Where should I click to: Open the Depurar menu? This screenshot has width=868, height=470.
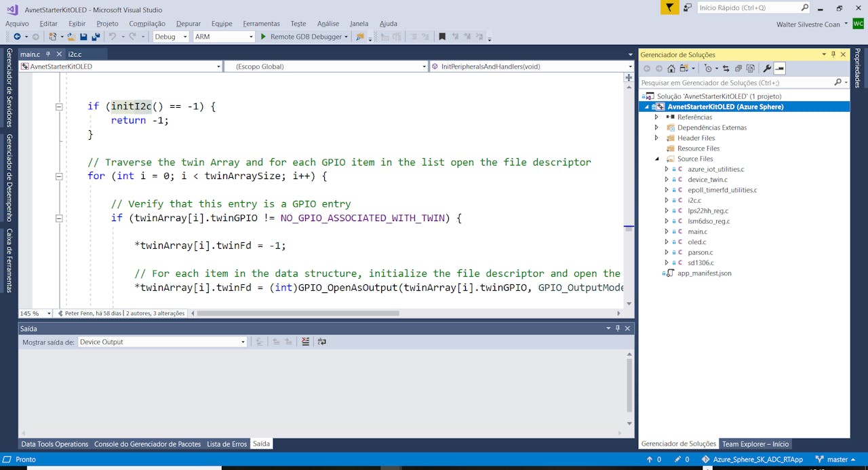pos(188,24)
